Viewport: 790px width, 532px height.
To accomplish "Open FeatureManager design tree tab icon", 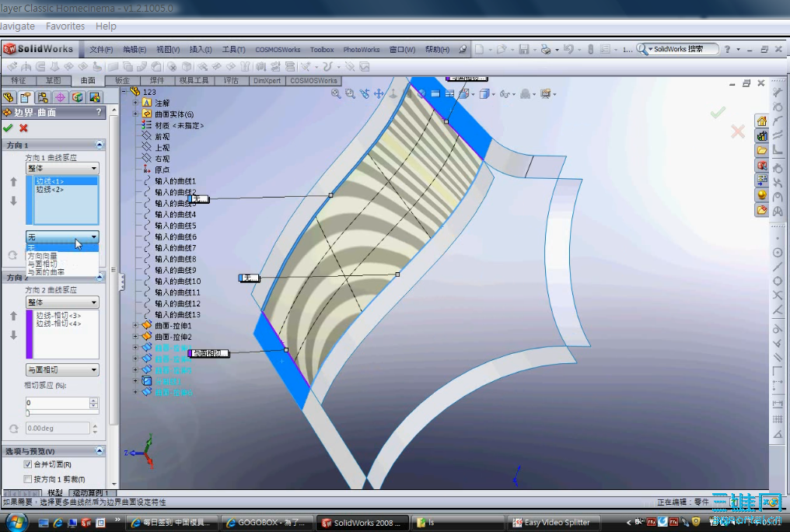I will click(9, 97).
